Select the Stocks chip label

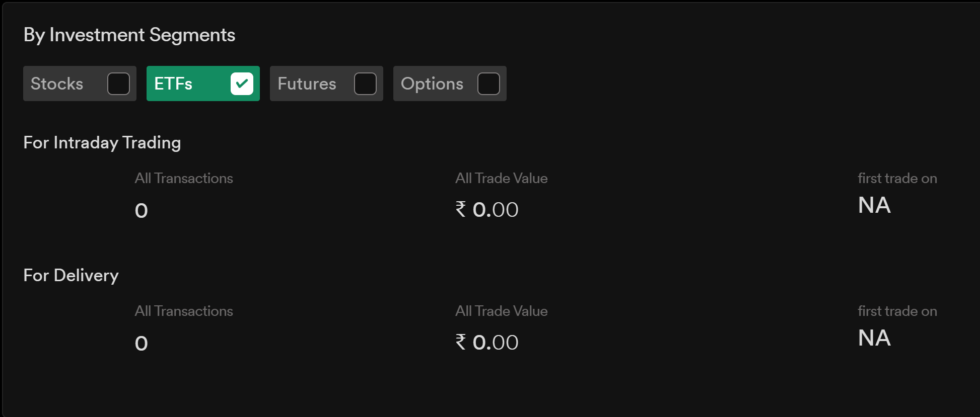57,84
